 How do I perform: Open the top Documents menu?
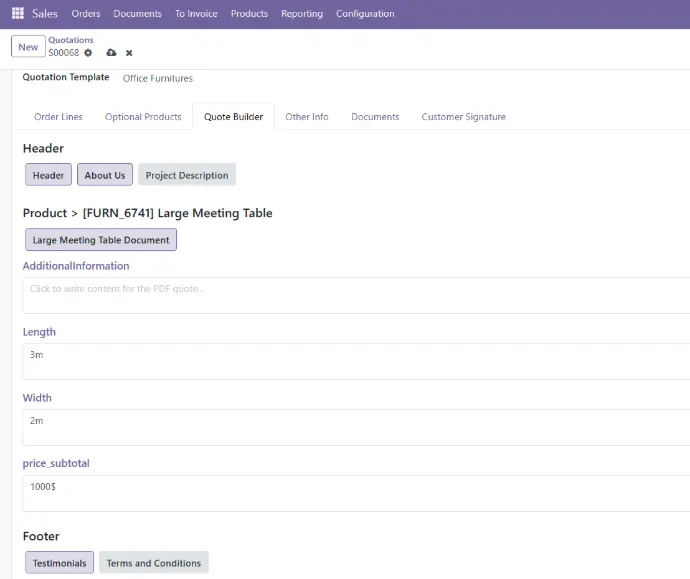pyautogui.click(x=137, y=14)
